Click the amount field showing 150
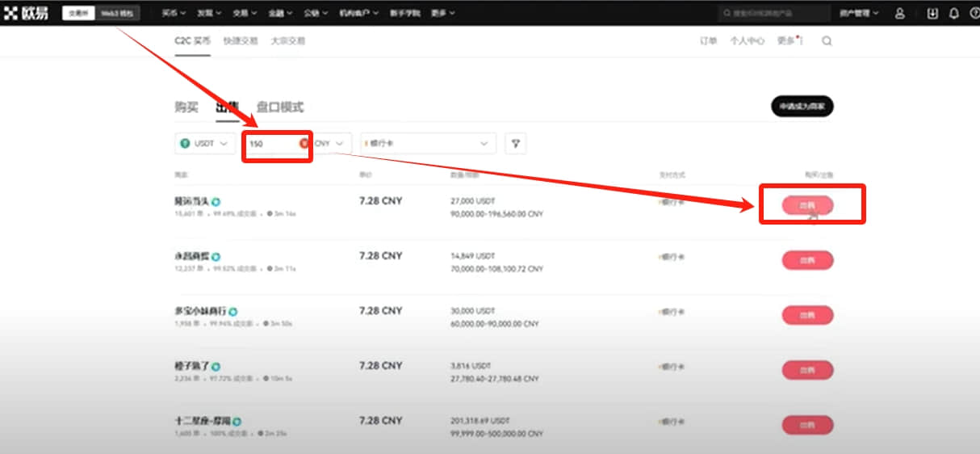This screenshot has width=980, height=454. 276,144
